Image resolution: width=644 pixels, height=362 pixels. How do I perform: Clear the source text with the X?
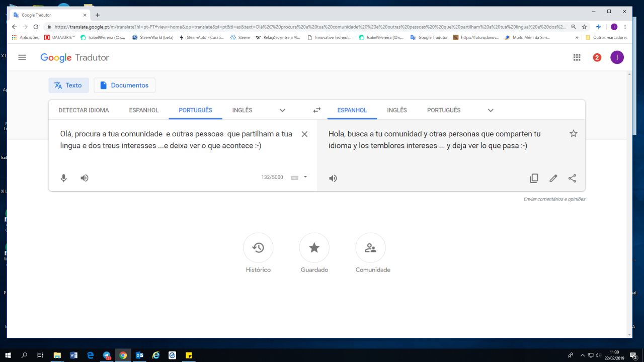coord(304,134)
